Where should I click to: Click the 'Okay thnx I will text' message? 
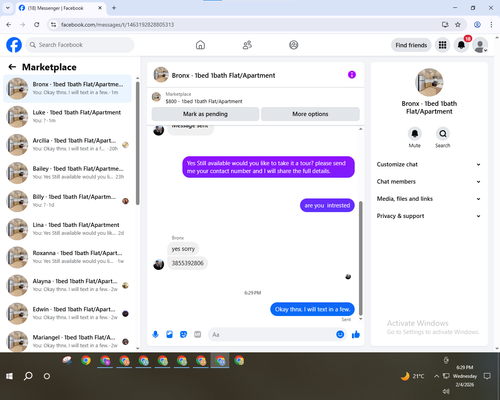tap(312, 309)
